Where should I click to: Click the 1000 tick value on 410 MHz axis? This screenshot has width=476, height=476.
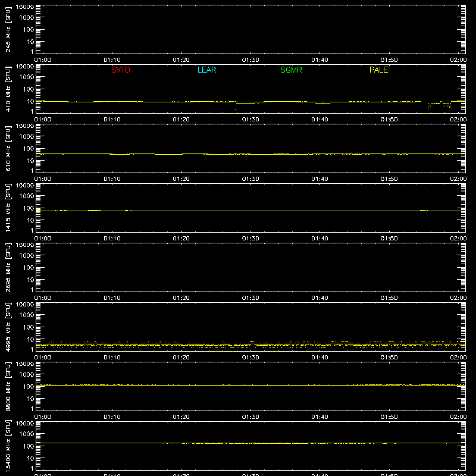tap(27, 77)
